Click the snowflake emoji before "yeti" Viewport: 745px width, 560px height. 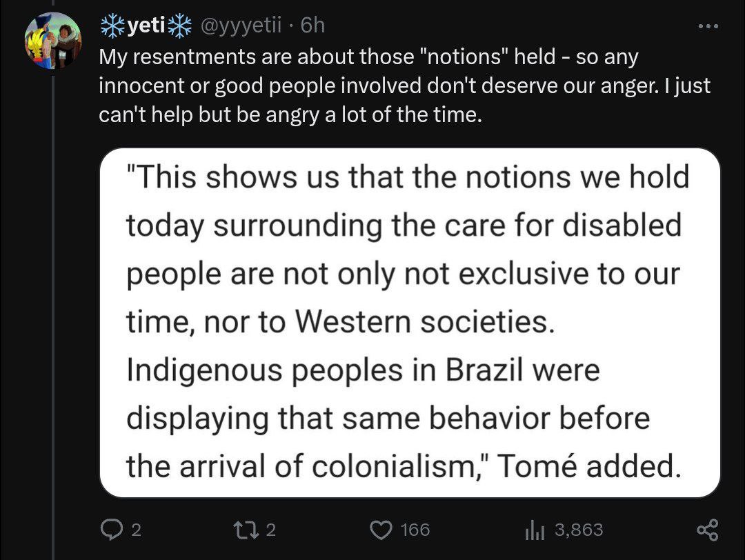[x=111, y=26]
